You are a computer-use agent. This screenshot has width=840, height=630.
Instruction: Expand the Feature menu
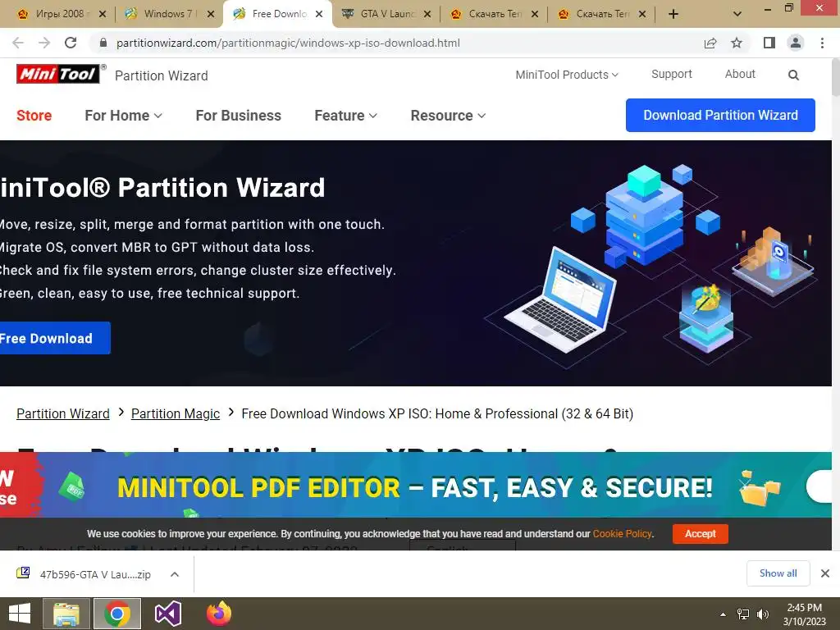[x=345, y=115]
